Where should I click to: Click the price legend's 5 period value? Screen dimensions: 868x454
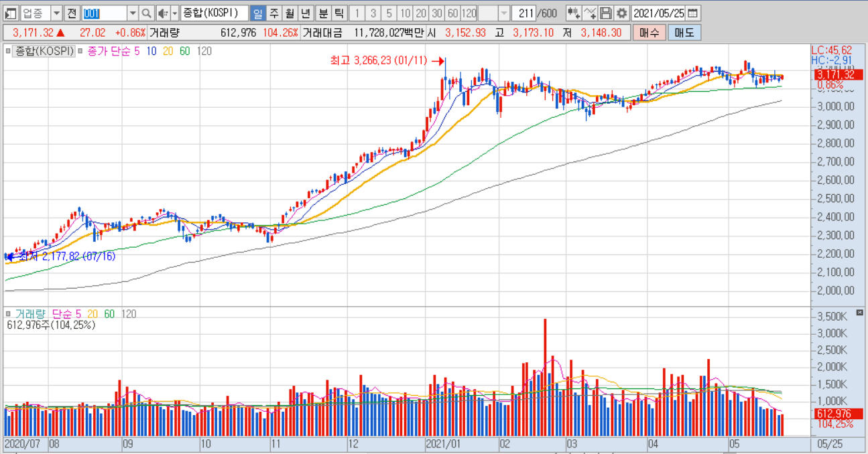pos(137,50)
